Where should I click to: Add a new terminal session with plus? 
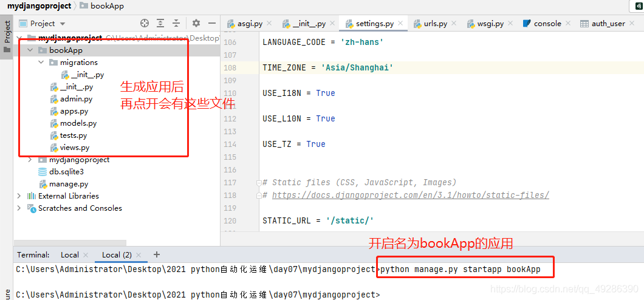(x=156, y=254)
